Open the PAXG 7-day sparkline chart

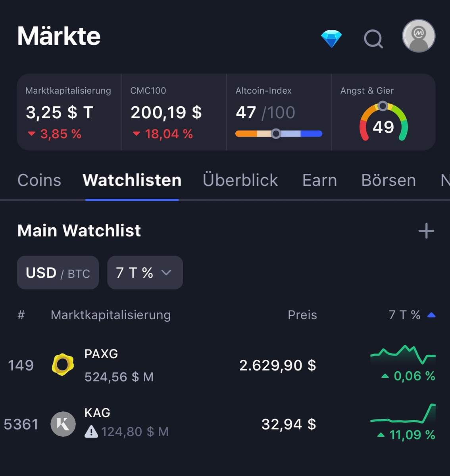click(403, 354)
